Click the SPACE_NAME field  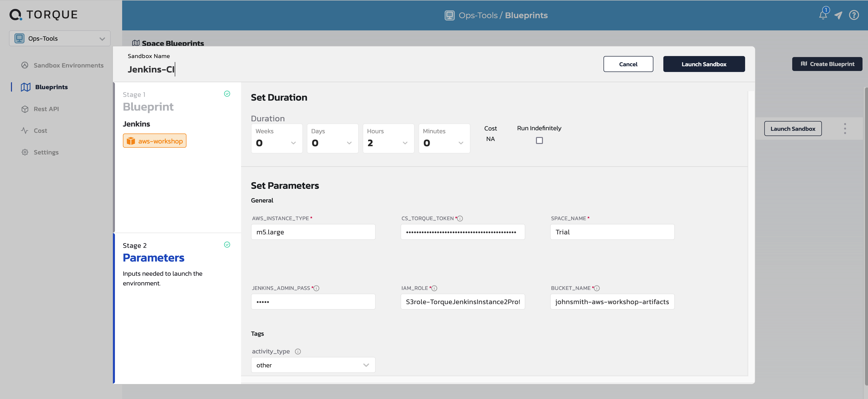point(612,232)
